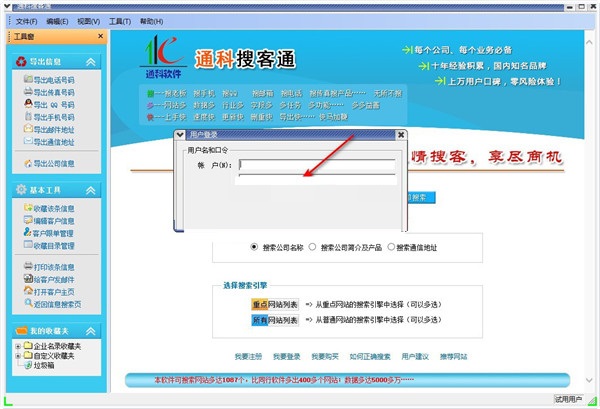Viewport: 600px width, 409px height.
Task: Click 客户跟单管理 people icon
Action: coord(28,232)
